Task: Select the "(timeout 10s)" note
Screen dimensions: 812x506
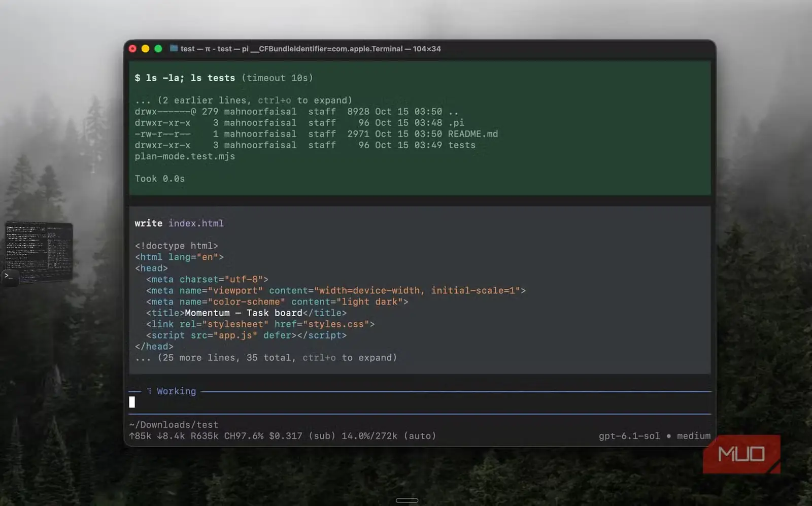Action: (277, 78)
